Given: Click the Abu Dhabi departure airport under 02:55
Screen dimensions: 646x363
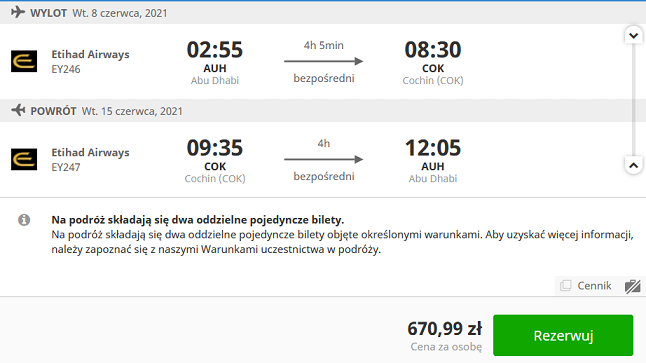Looking at the screenshot, I should click(x=215, y=81).
